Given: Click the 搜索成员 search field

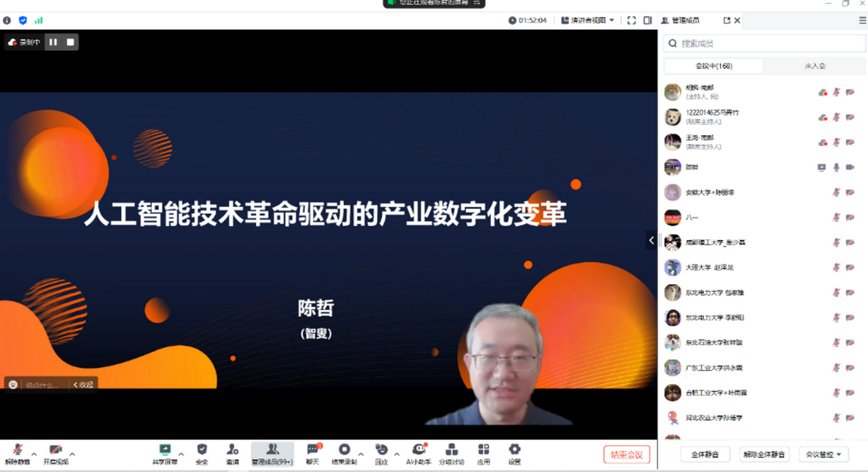Looking at the screenshot, I should click(765, 43).
